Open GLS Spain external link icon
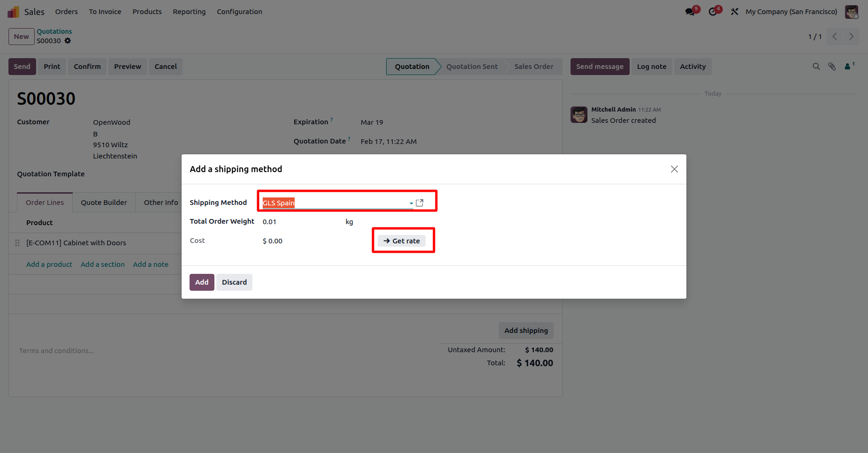868x453 pixels. click(420, 203)
